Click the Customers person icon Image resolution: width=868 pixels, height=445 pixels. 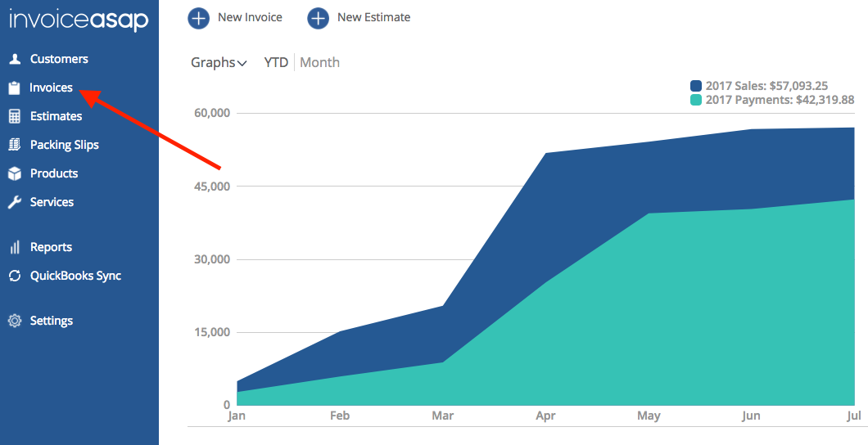coord(14,59)
